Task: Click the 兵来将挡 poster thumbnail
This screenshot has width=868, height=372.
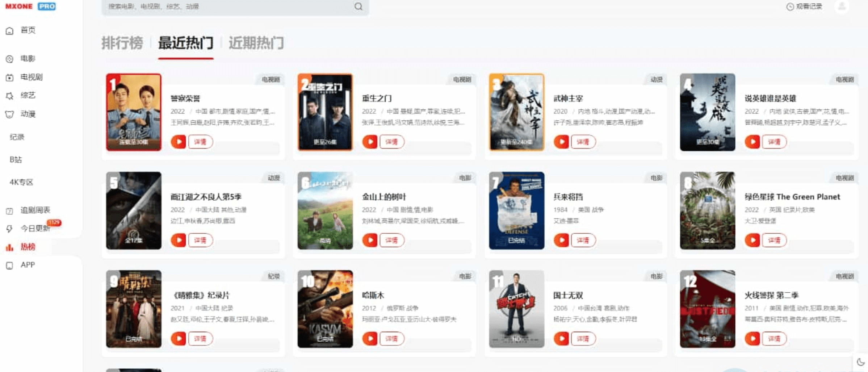Action: (x=516, y=210)
